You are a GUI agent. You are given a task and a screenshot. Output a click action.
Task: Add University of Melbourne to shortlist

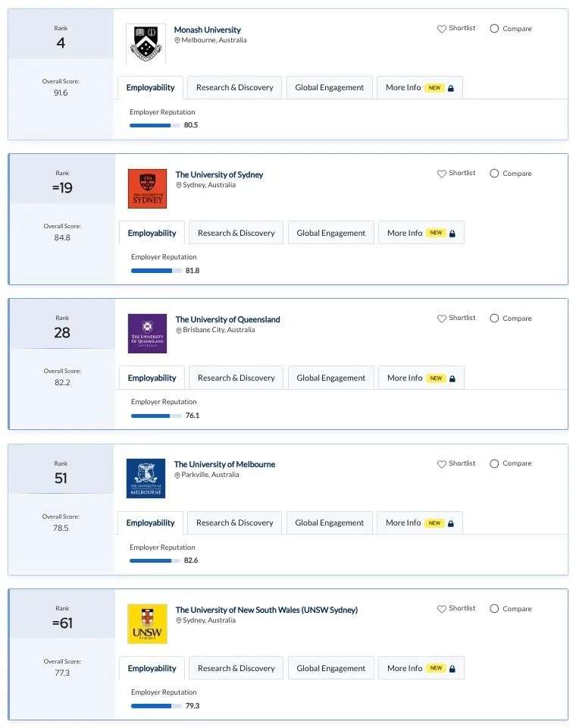tap(441, 464)
